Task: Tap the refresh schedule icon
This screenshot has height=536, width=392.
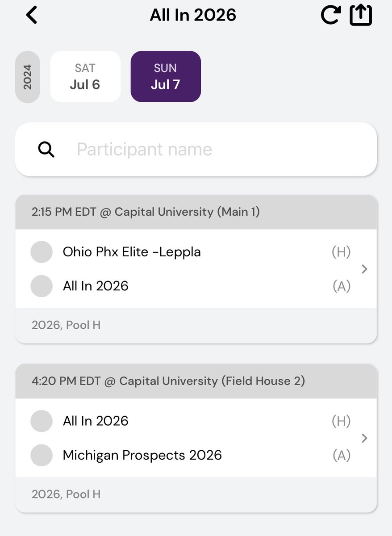Action: (331, 15)
